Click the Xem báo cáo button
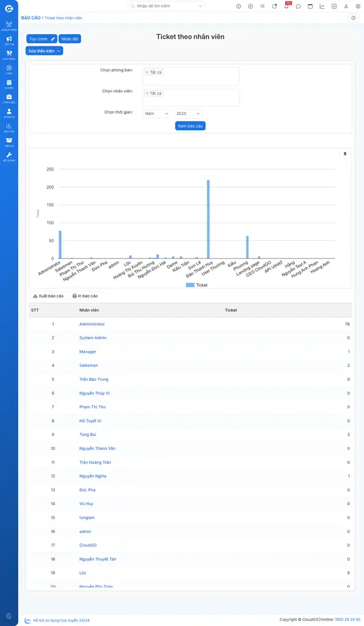Screen dimensions: 364x626 point(190,126)
